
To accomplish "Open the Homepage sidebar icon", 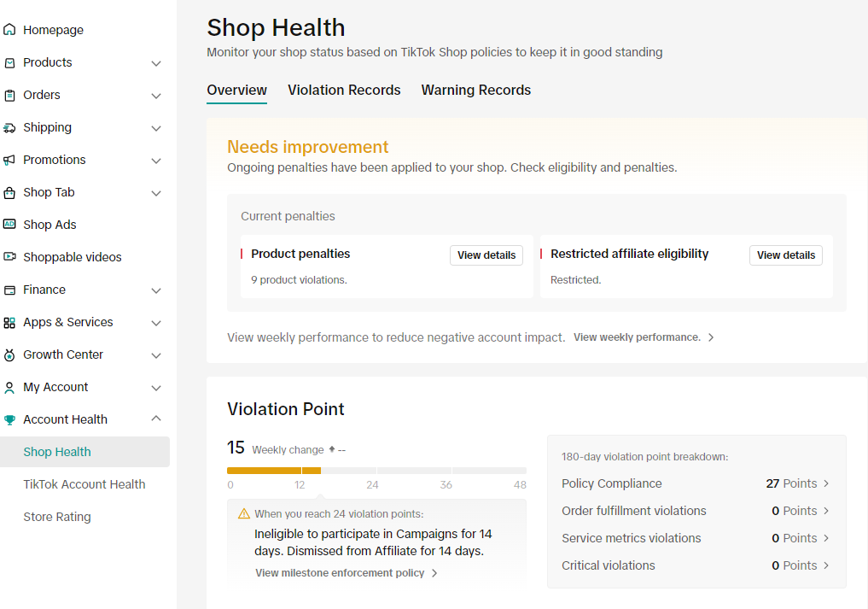I will [11, 29].
